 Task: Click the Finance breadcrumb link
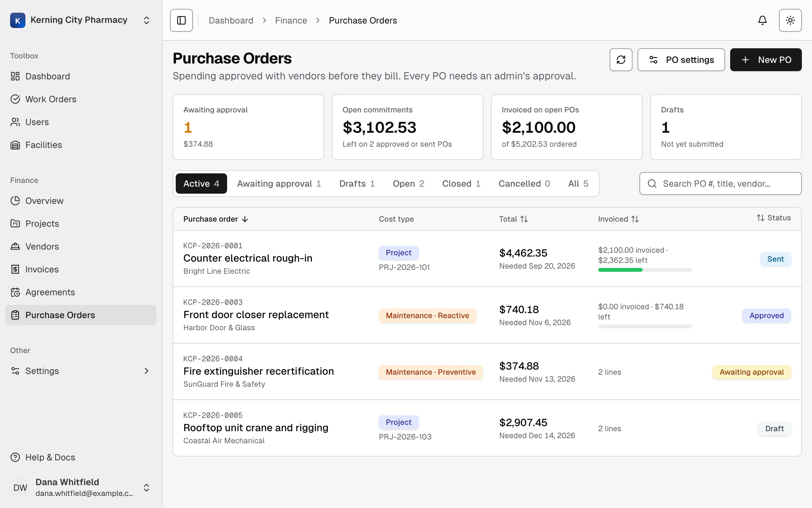coord(291,21)
